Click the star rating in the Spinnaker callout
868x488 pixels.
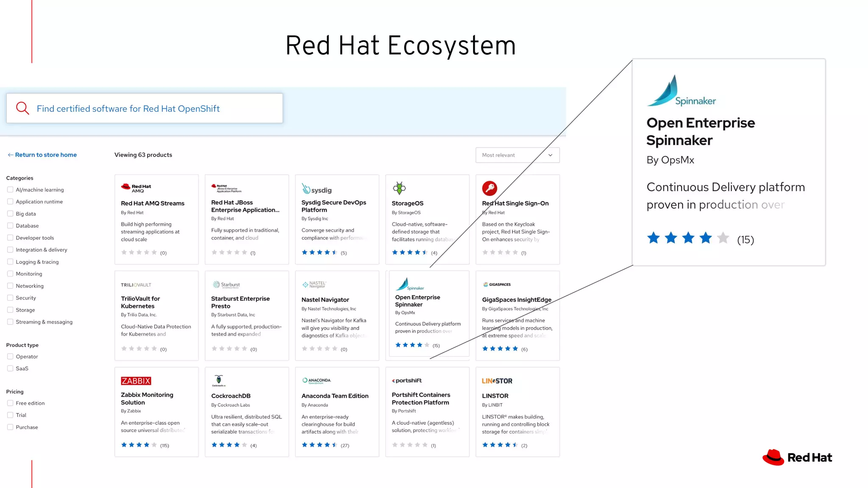(x=688, y=238)
